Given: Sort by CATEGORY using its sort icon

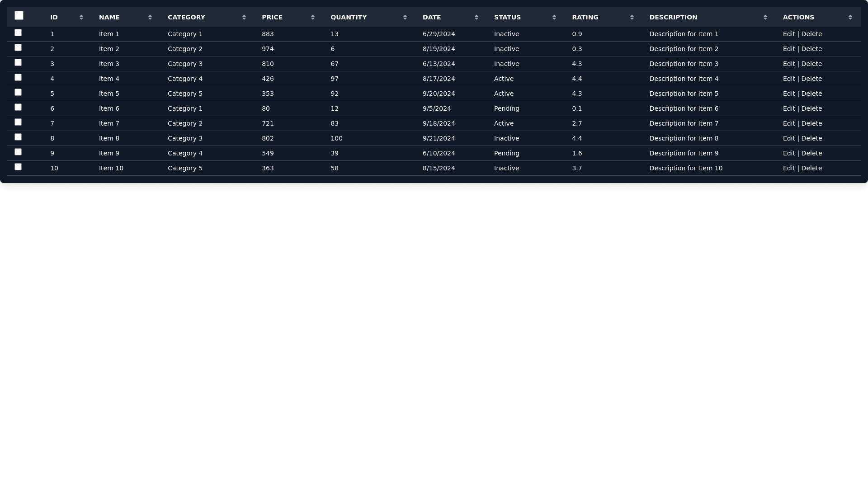Looking at the screenshot, I should pos(244,17).
